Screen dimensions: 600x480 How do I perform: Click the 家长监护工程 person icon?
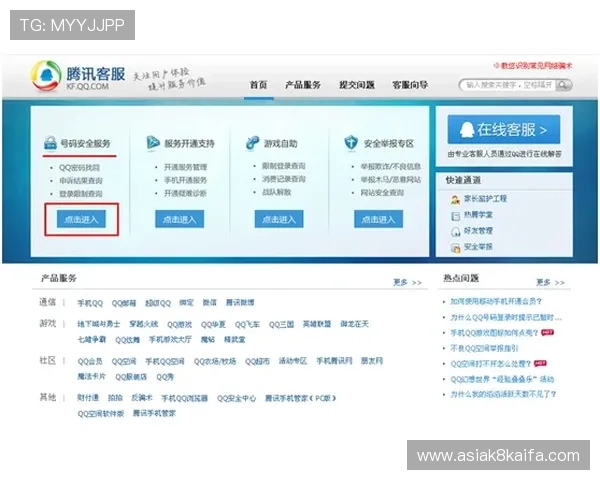pos(455,199)
